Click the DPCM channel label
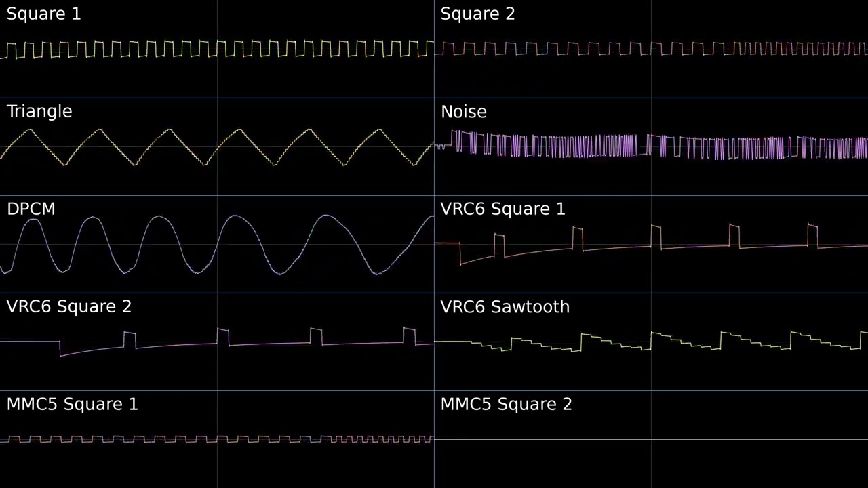The height and width of the screenshot is (488, 868). 31,209
